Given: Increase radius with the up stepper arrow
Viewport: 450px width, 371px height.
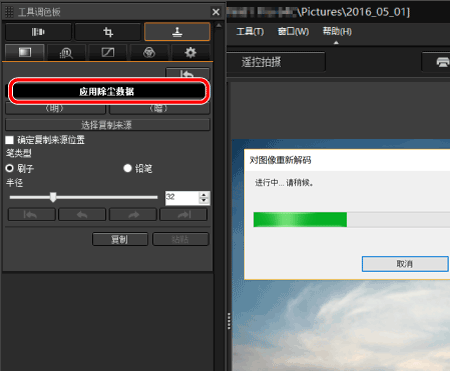Looking at the screenshot, I should pos(204,195).
